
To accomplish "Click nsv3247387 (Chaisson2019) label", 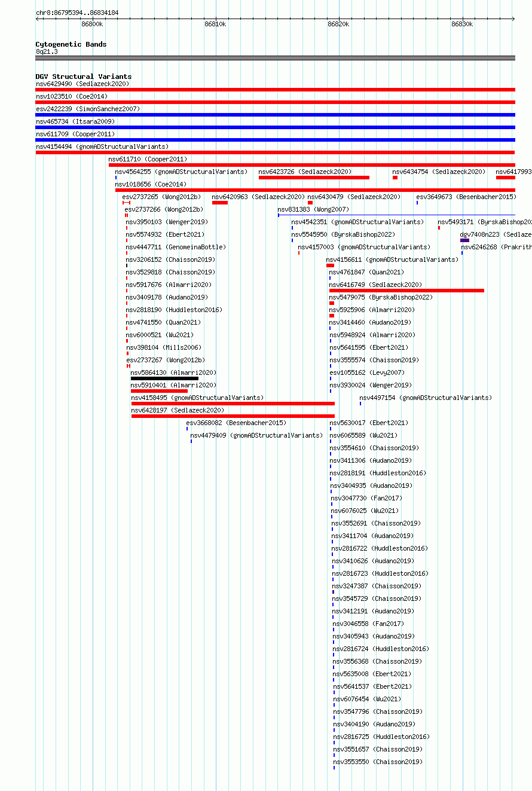I will click(x=377, y=587).
